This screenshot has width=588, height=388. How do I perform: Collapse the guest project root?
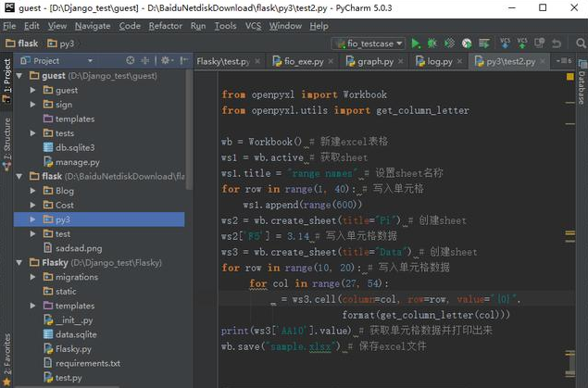click(21, 76)
